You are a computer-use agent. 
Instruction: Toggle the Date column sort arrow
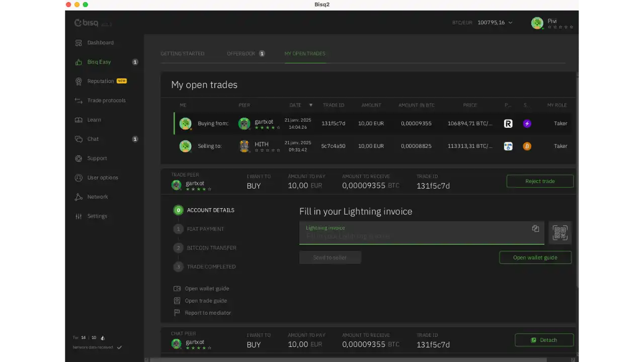point(310,105)
